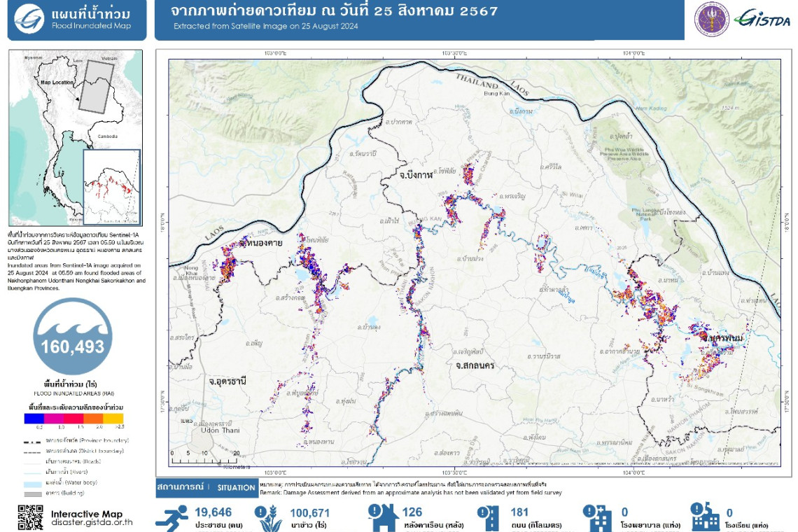Click the round purple ministry emblem

(711, 19)
